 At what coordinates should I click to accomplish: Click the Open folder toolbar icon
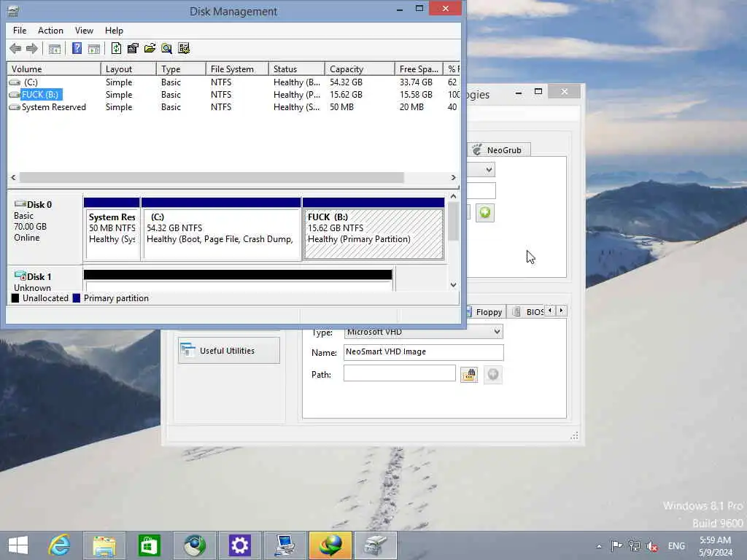pos(150,48)
